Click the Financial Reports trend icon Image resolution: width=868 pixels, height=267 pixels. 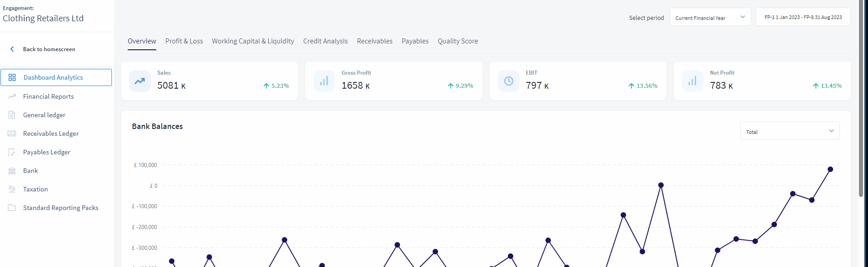point(12,96)
